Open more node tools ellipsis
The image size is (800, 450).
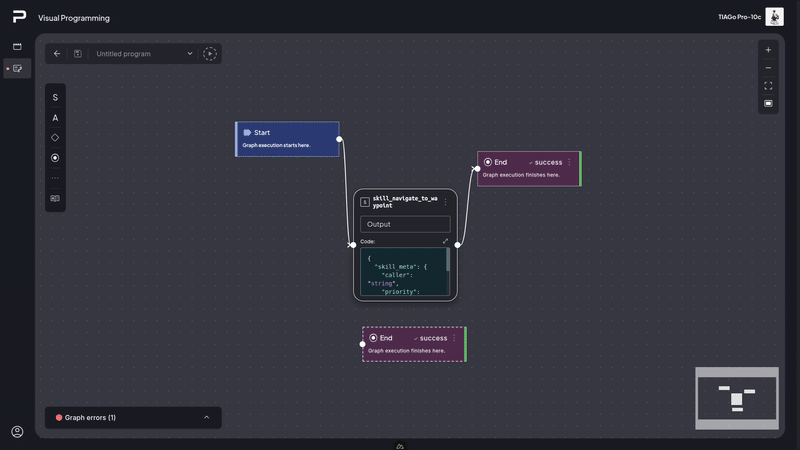(55, 178)
